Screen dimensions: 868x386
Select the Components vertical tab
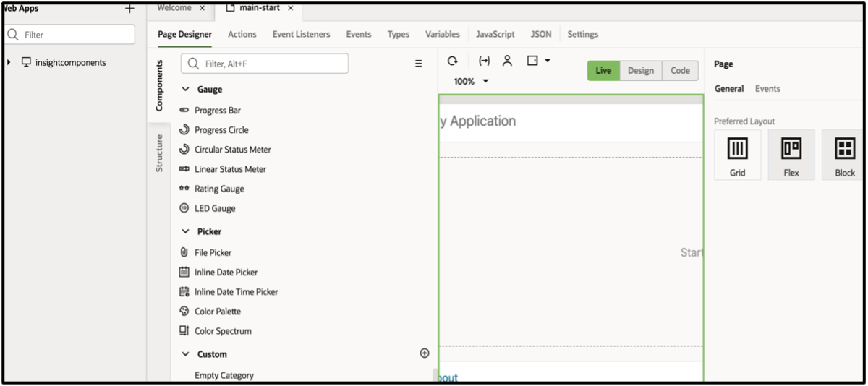(x=159, y=85)
